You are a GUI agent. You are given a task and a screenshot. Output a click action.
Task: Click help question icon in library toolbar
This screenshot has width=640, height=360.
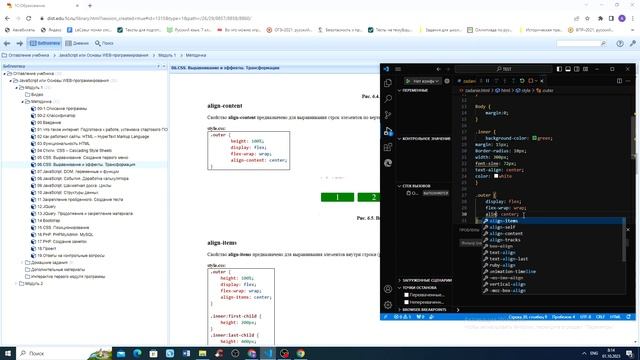(x=620, y=43)
